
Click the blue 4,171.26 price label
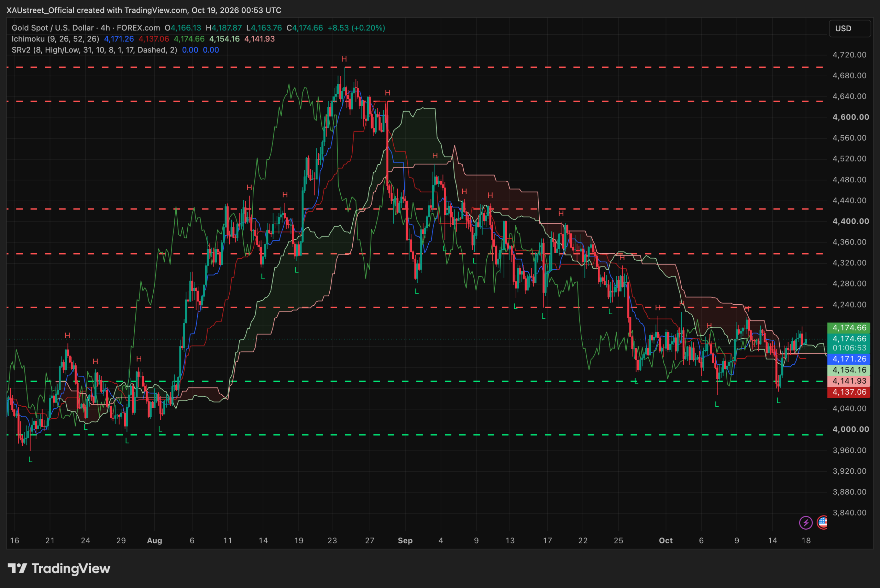(x=849, y=359)
